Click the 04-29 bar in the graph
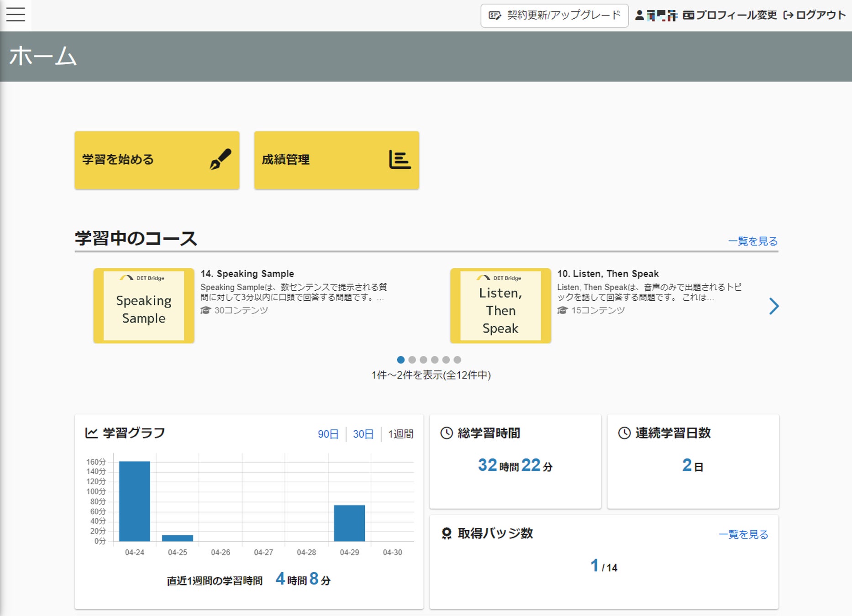Viewport: 852px width, 616px height. 349,523
